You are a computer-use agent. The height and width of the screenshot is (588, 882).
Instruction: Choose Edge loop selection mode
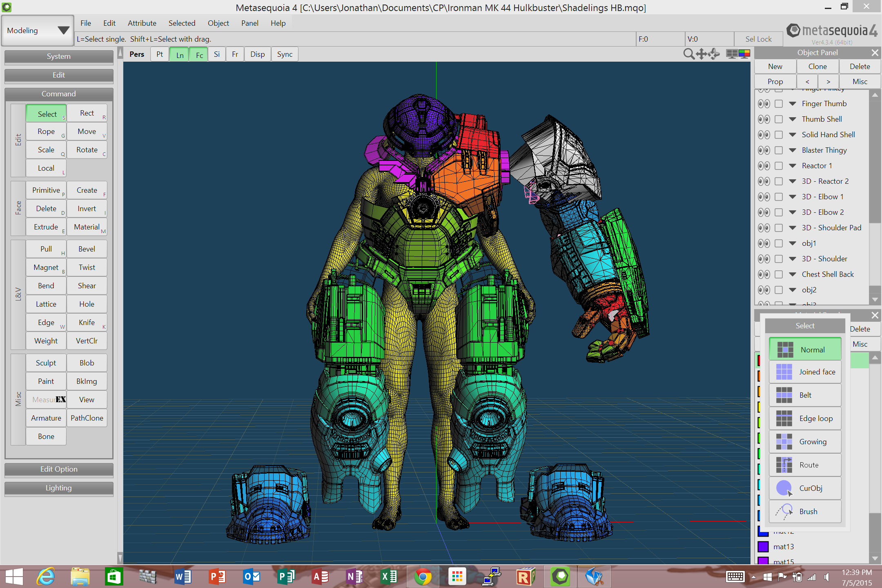tap(805, 419)
